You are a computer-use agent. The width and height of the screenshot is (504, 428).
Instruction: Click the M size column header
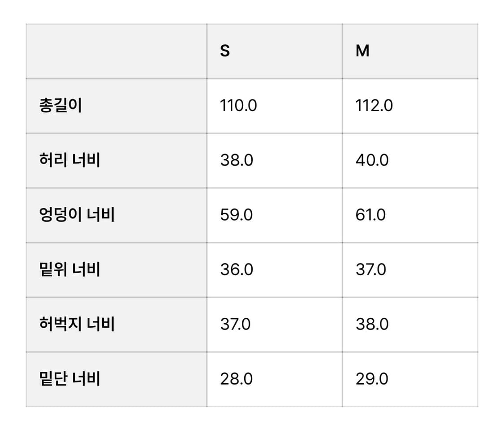click(x=362, y=51)
